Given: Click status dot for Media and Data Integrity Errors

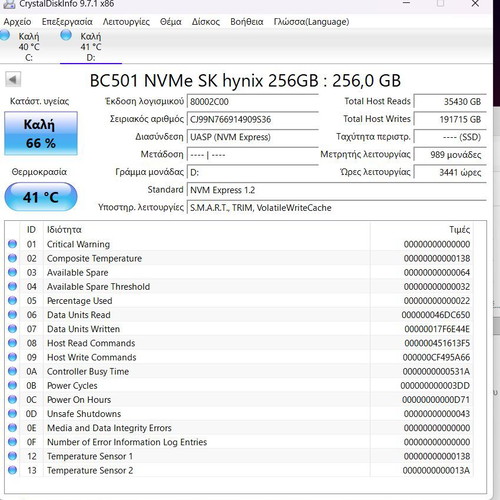Looking at the screenshot, I should pyautogui.click(x=12, y=428).
